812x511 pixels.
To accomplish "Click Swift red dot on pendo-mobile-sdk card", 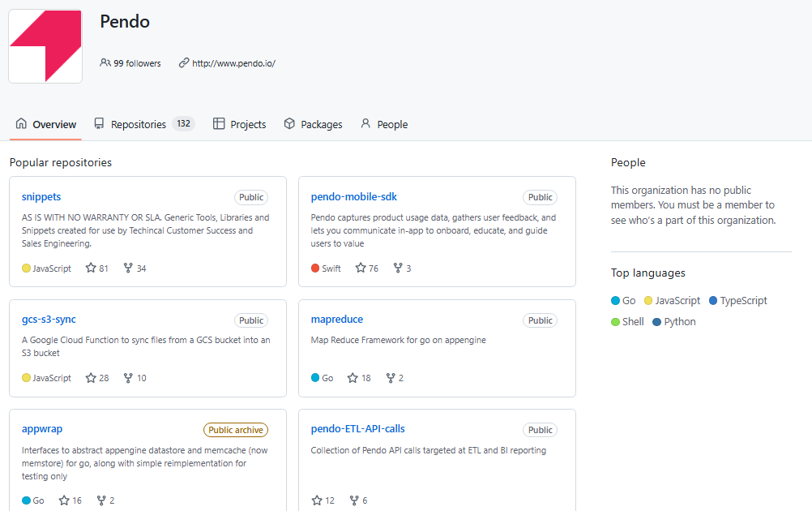I will click(x=315, y=268).
